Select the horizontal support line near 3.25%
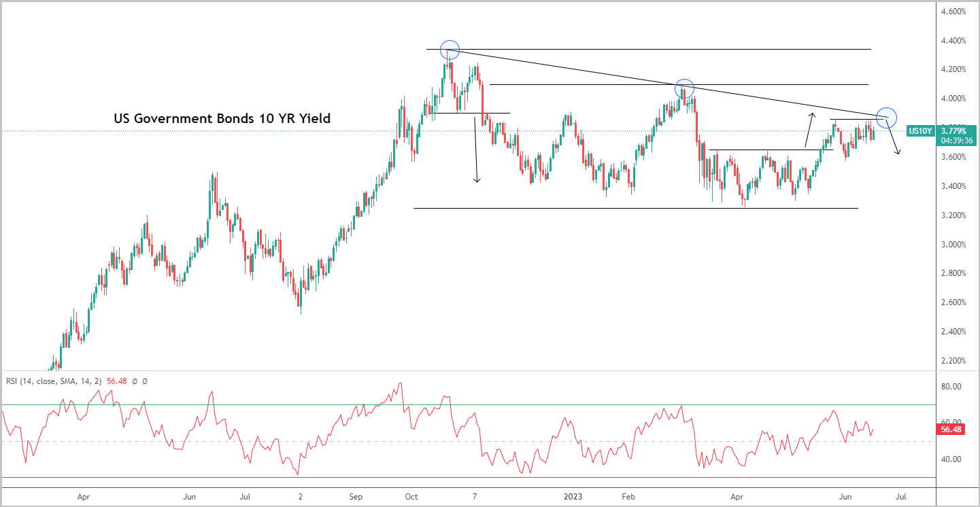This screenshot has width=980, height=507. (636, 208)
